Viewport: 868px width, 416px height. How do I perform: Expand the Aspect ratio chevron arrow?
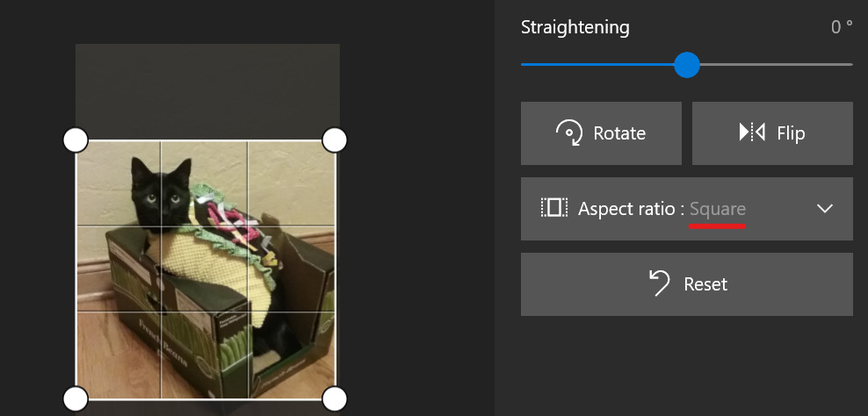pyautogui.click(x=824, y=208)
